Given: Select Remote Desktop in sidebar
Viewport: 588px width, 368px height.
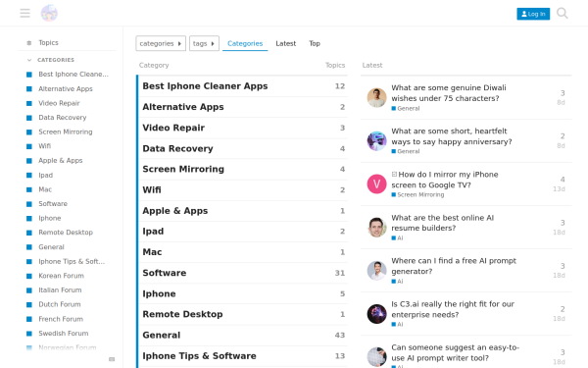Looking at the screenshot, I should [67, 233].
